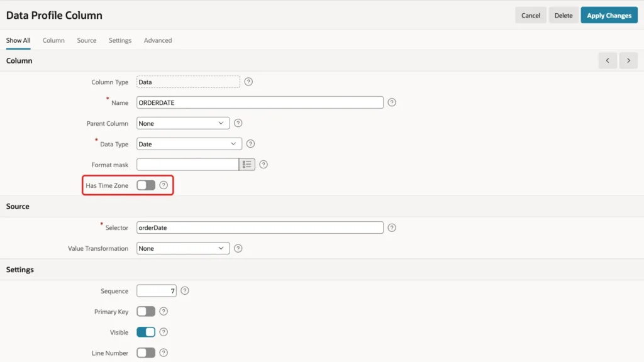Click the Settings section heading
This screenshot has width=644, height=362.
19,270
